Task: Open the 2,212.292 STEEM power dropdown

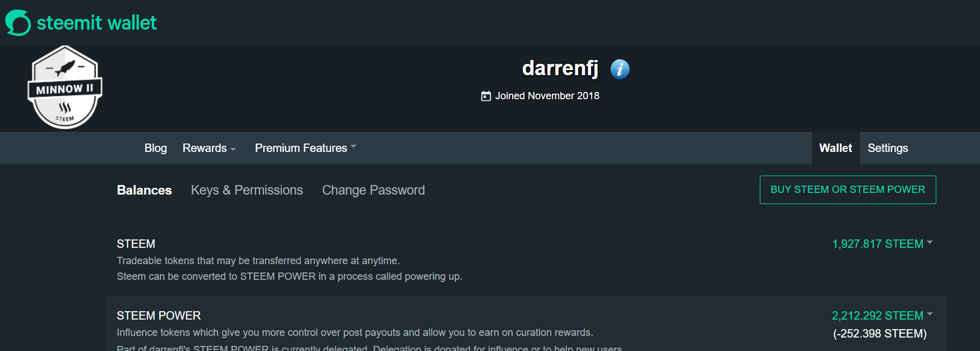Action: pyautogui.click(x=883, y=316)
